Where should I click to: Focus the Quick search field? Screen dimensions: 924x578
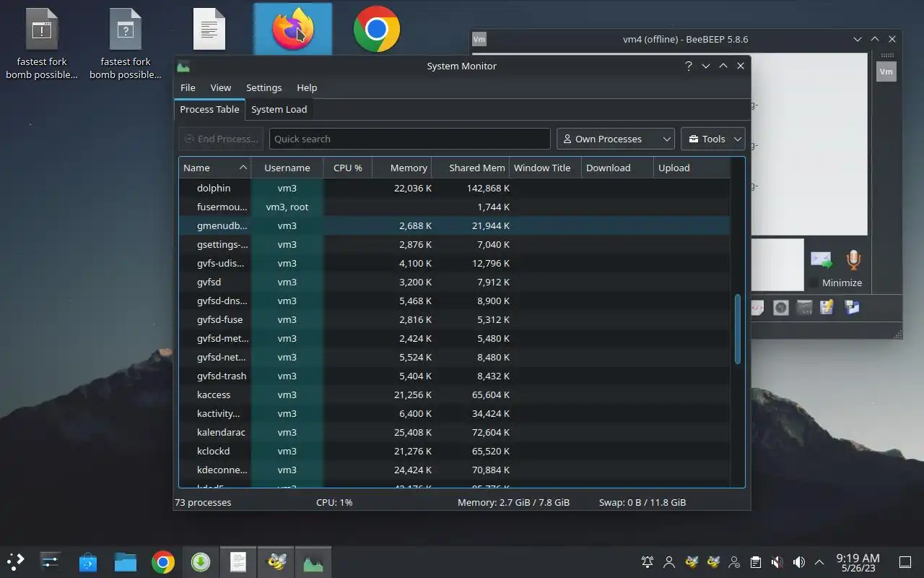(409, 139)
